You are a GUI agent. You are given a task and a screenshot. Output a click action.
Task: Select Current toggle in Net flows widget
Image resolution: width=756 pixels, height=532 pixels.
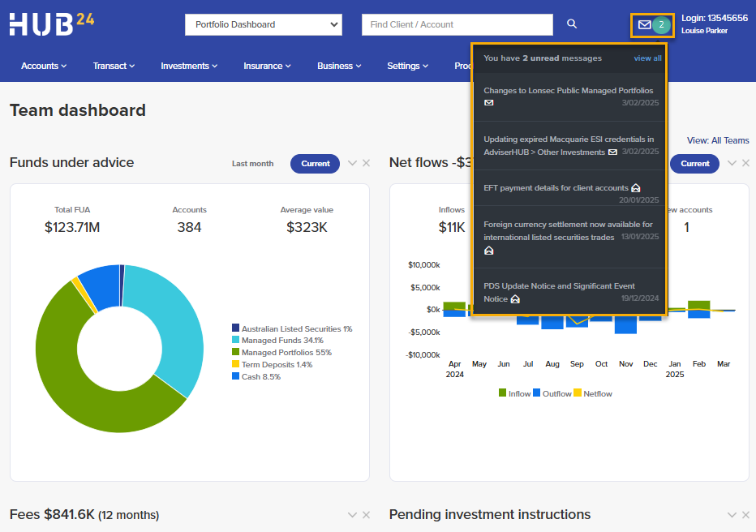click(695, 164)
